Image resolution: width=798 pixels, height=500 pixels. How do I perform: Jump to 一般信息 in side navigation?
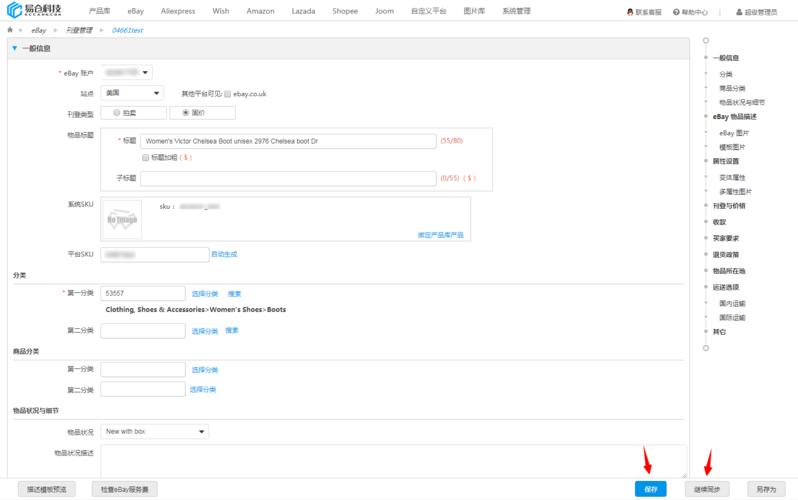coord(726,58)
